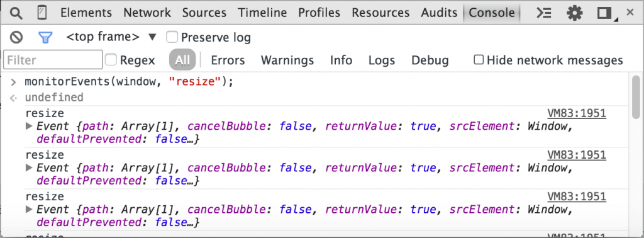Click the console vertical scrollbar thumb
This screenshot has width=644, height=238.
coord(636,91)
